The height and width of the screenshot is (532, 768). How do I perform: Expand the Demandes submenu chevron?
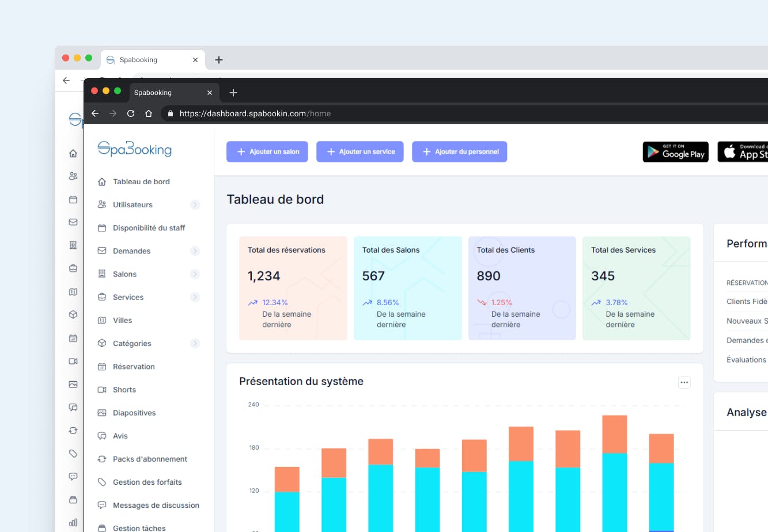point(195,251)
